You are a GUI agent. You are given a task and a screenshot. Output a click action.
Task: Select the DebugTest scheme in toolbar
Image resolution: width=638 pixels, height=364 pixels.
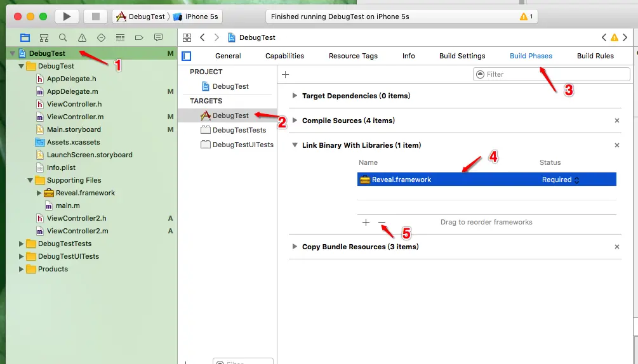point(140,16)
